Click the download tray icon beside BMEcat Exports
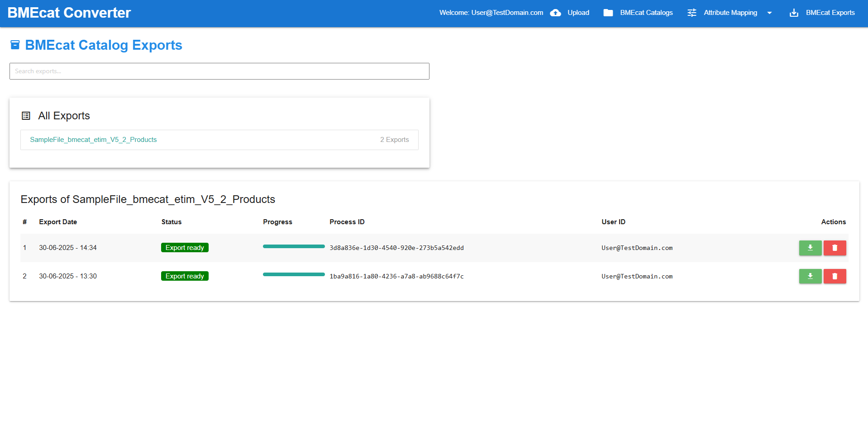Screen dimensions: 868x424 [794, 13]
